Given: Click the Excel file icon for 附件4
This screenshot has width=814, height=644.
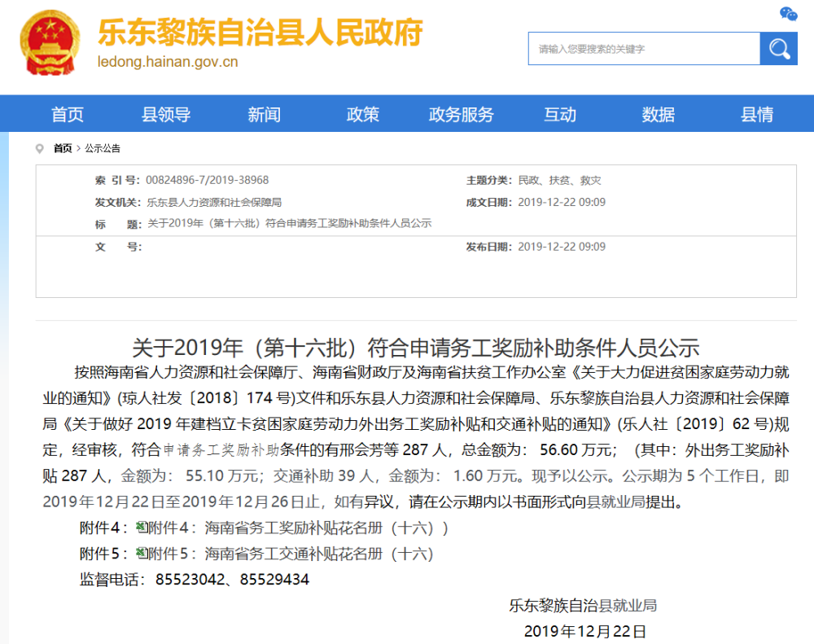Looking at the screenshot, I should click(141, 528).
